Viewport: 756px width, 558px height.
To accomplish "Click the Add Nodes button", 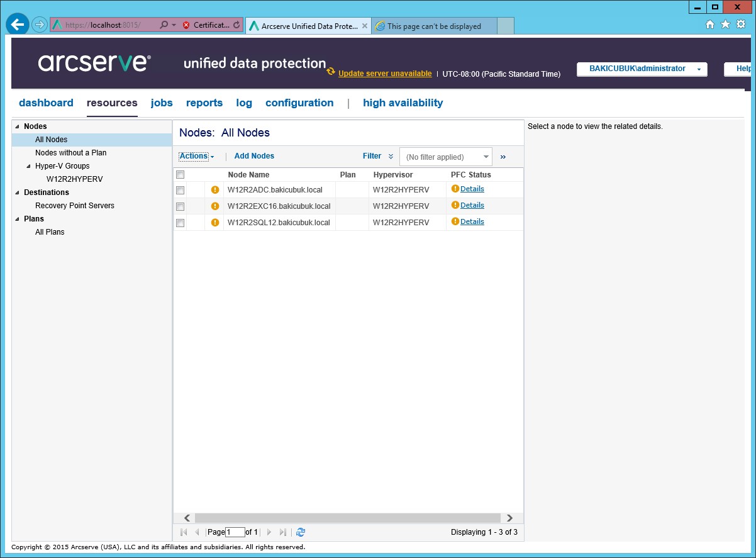I will [254, 156].
